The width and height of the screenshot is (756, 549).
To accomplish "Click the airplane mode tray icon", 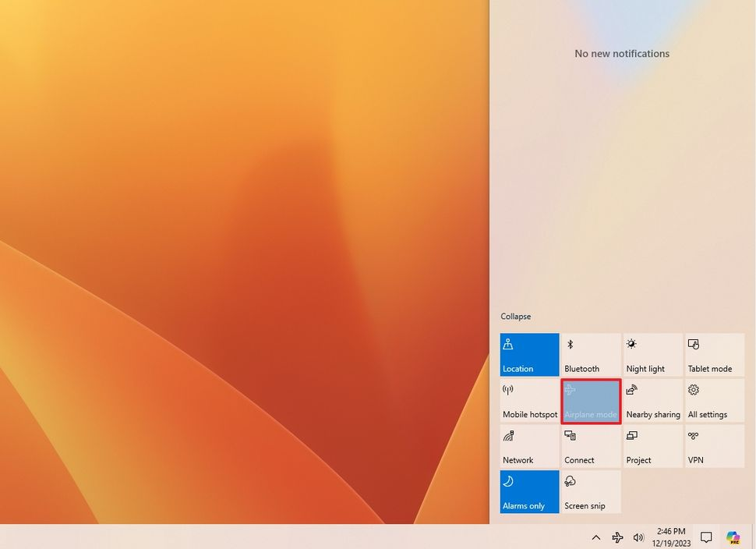I will 617,537.
